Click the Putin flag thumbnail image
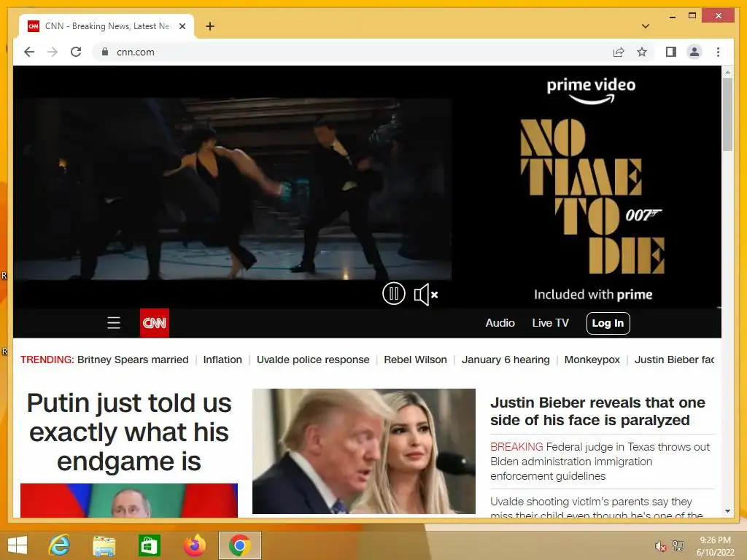Screen dimensions: 747x560 pyautogui.click(x=129, y=500)
